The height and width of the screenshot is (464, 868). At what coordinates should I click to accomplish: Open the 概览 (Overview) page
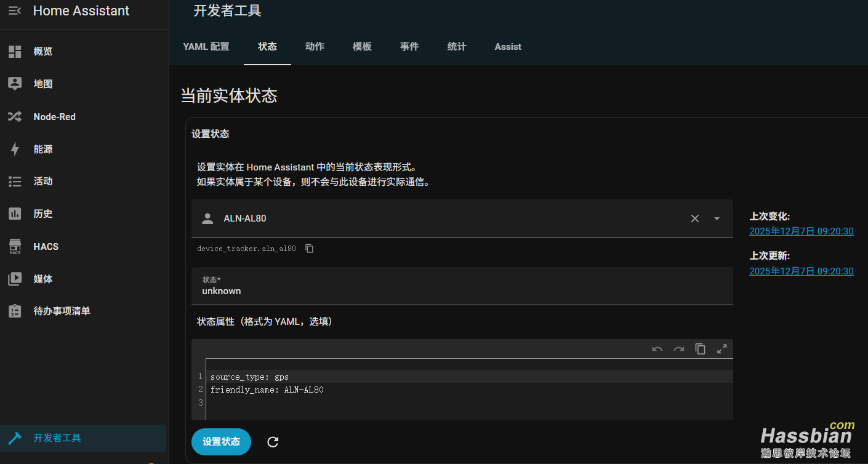pyautogui.click(x=42, y=51)
